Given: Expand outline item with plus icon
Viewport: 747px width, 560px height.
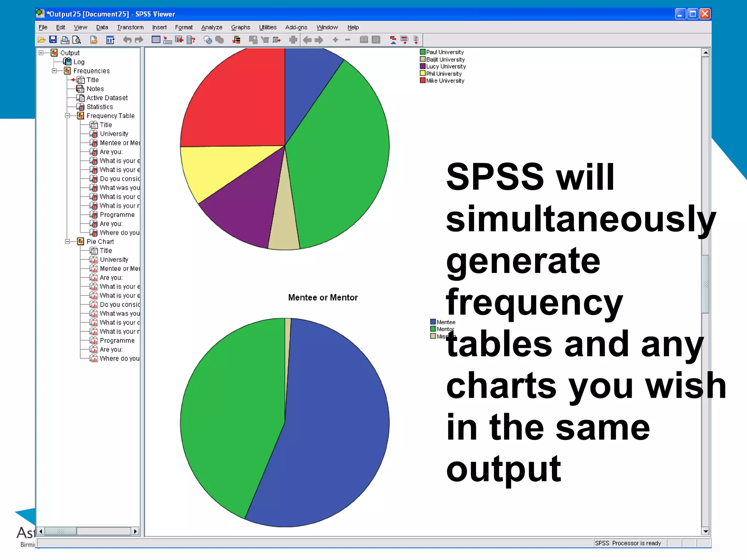Looking at the screenshot, I should [x=336, y=40].
